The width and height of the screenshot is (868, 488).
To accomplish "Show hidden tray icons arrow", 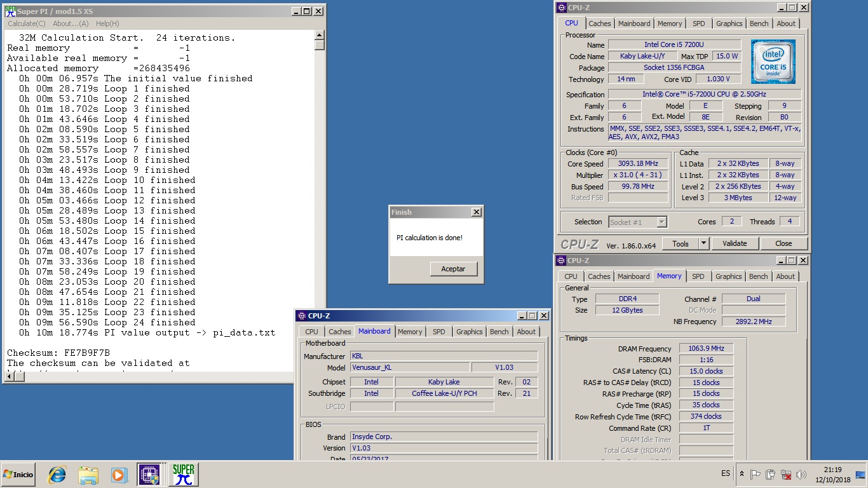I will (742, 474).
